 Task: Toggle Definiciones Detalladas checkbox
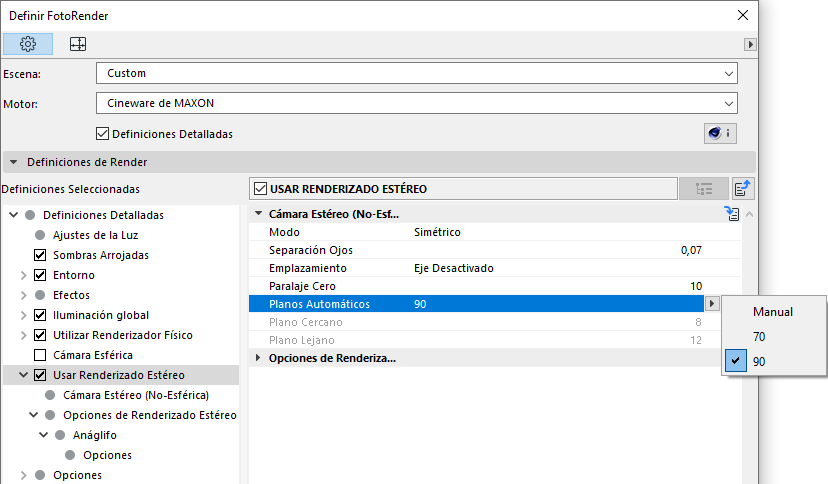coord(102,134)
